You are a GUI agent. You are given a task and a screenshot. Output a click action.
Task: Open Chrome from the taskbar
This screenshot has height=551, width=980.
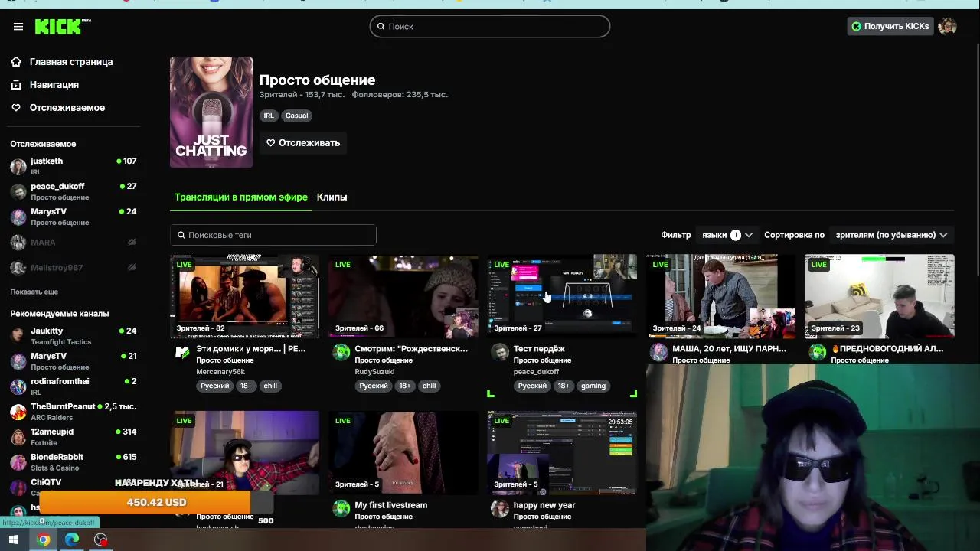[x=44, y=540]
